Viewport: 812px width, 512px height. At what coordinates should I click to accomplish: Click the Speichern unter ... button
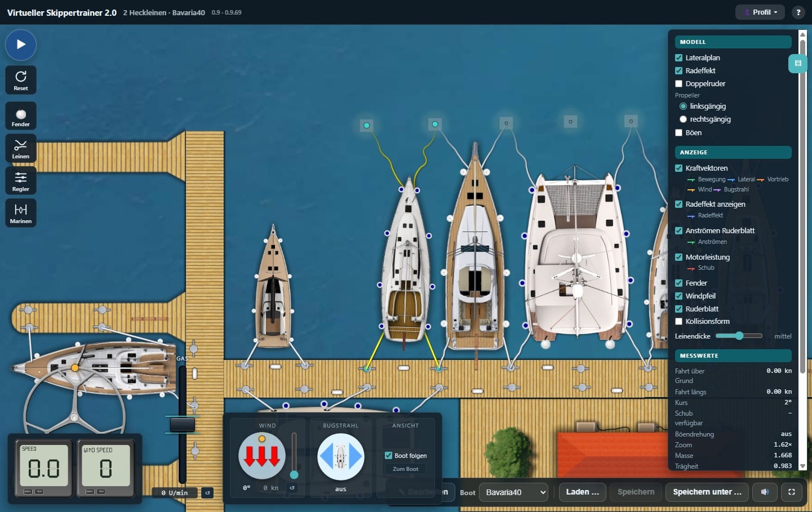tap(707, 492)
